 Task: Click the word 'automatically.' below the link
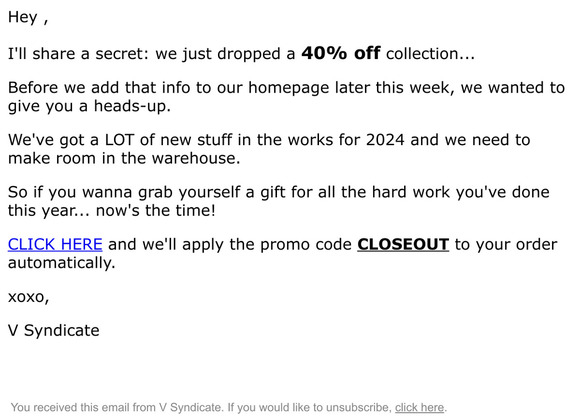(62, 263)
